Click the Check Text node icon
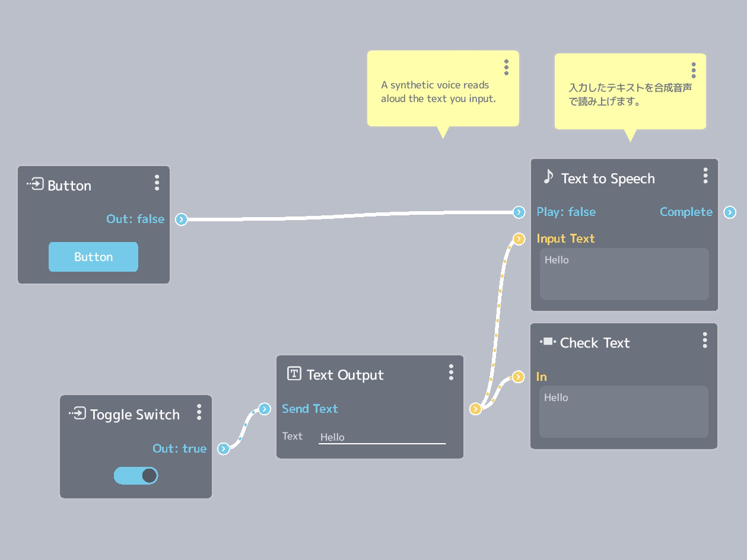The image size is (747, 560). [x=548, y=342]
